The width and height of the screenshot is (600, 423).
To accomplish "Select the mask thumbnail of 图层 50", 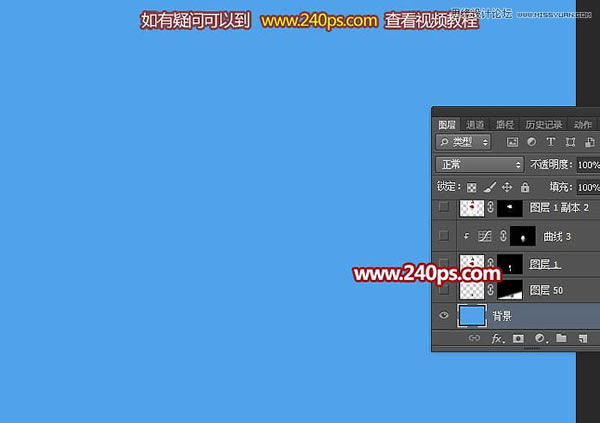I will (510, 290).
